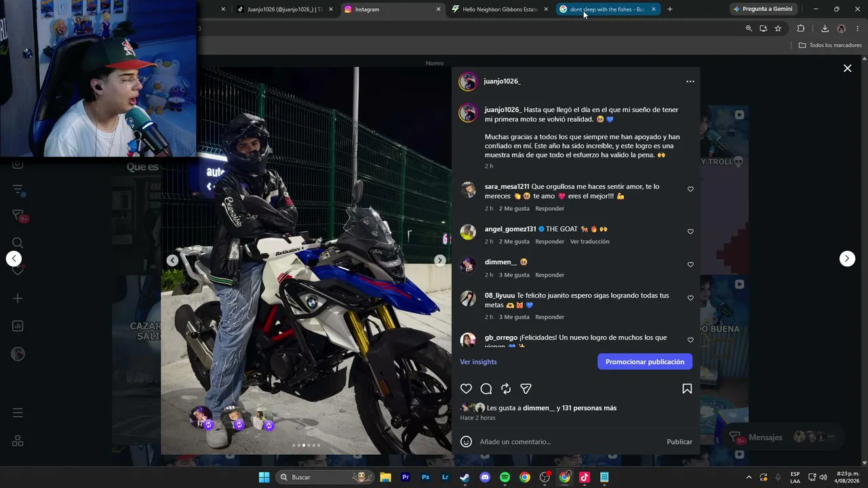Reply to 08_liyuuu's comment

coord(549,317)
